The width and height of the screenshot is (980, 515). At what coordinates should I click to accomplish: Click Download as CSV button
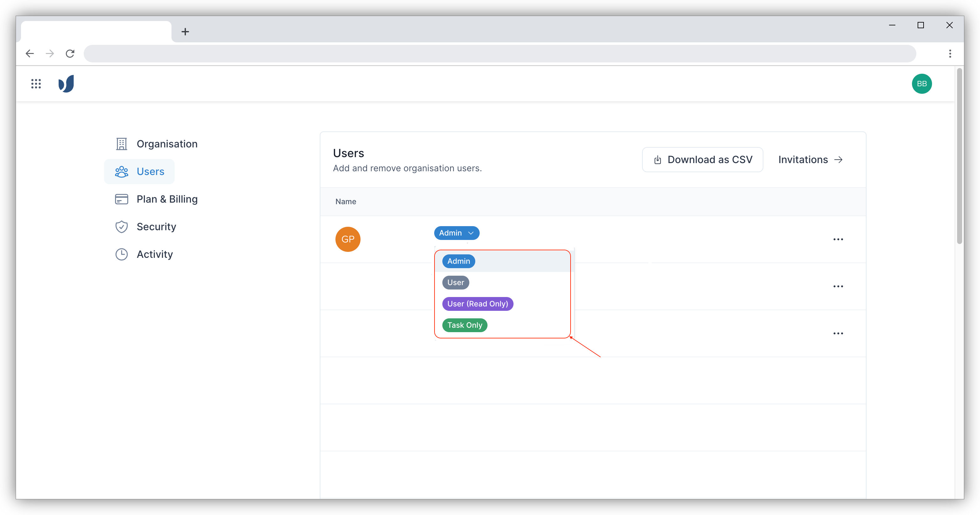pyautogui.click(x=702, y=159)
